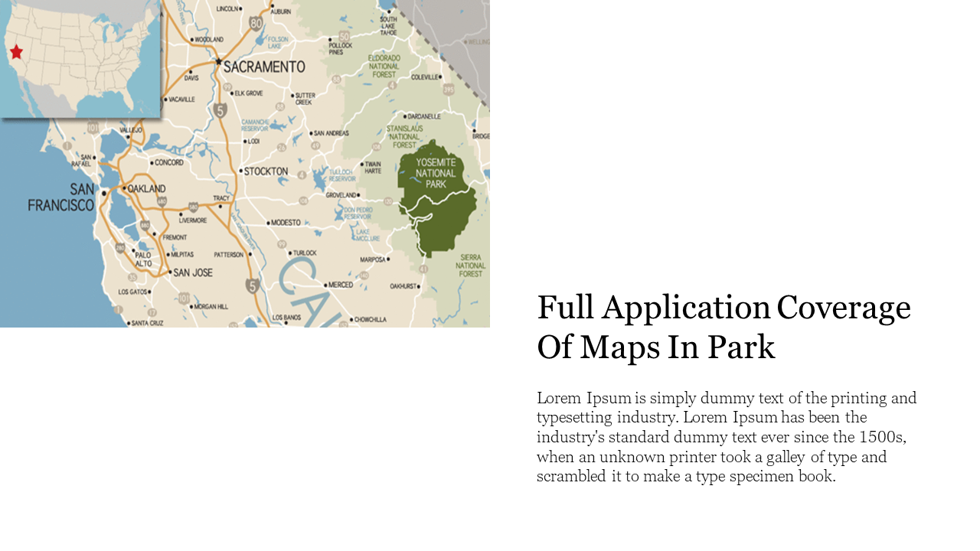Click the 'TRACY' label
This screenshot has width=980, height=551.
[221, 198]
